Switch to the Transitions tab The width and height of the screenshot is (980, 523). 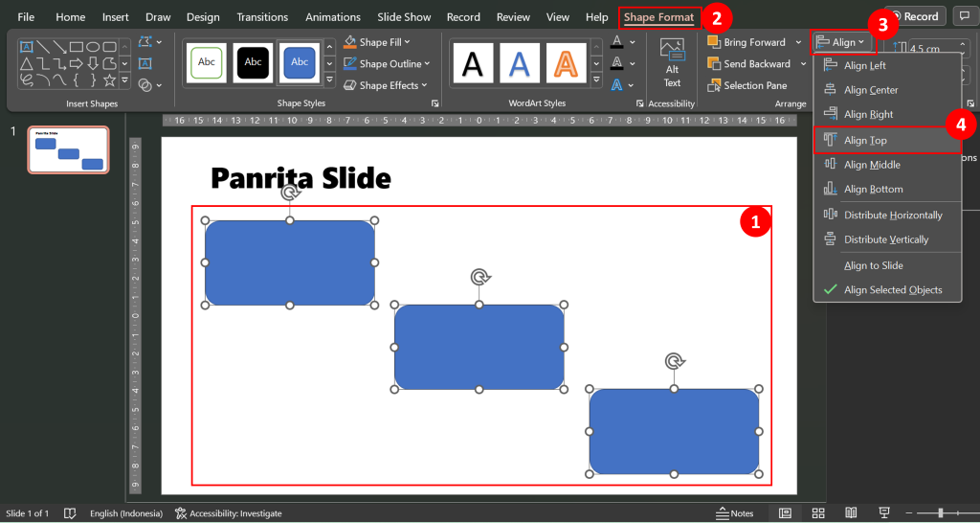tap(262, 17)
